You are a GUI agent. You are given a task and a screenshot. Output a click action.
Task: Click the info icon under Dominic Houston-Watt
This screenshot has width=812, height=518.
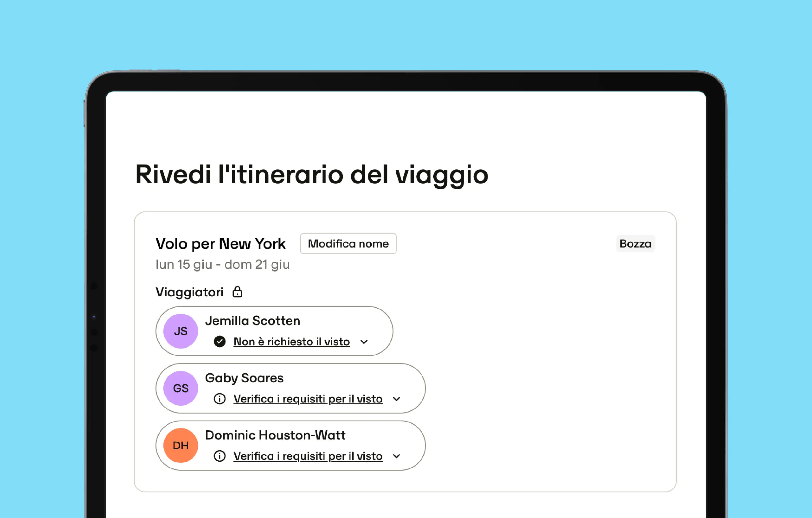[219, 456]
